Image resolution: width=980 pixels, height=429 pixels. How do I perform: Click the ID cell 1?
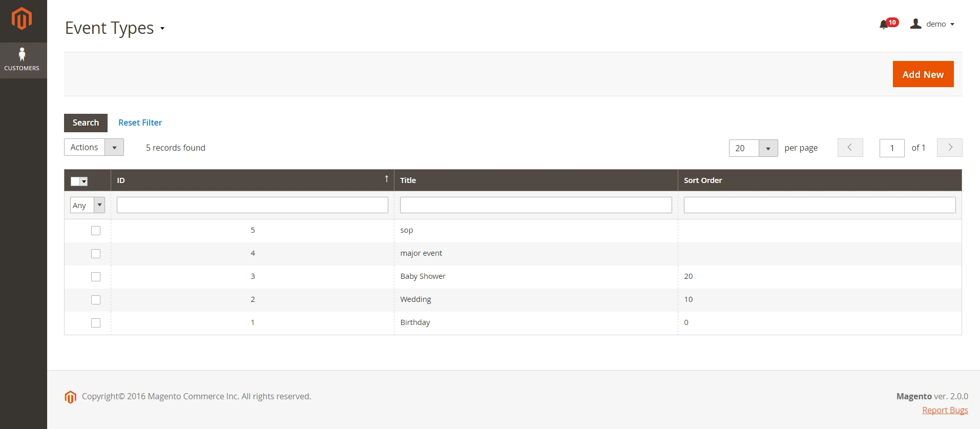pyautogui.click(x=253, y=323)
